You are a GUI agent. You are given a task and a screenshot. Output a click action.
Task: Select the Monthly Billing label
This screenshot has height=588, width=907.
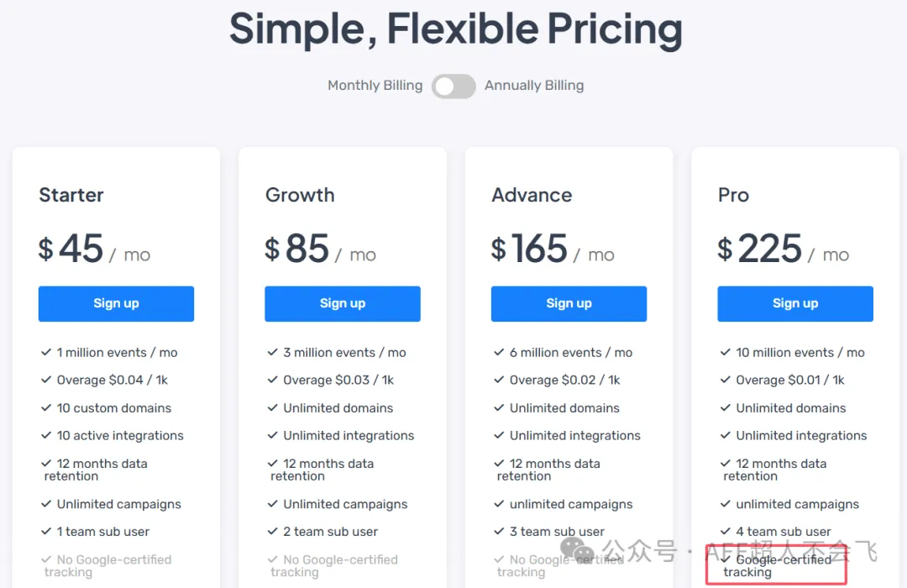(375, 86)
